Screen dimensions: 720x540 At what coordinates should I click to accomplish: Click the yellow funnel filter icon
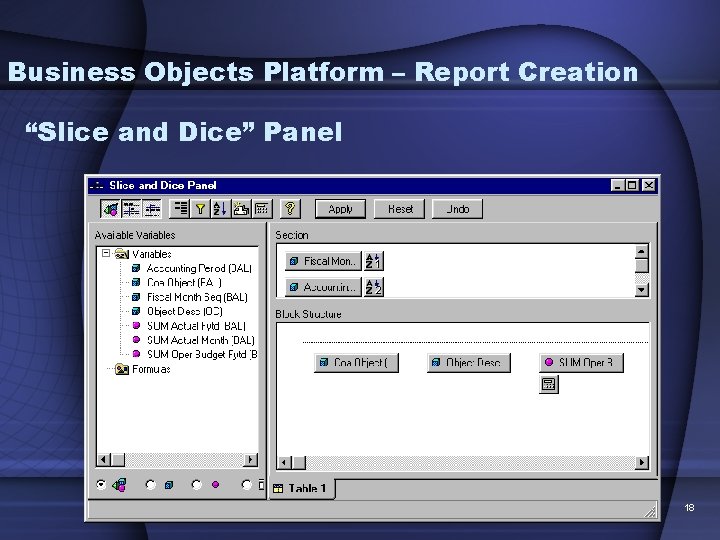[x=200, y=209]
